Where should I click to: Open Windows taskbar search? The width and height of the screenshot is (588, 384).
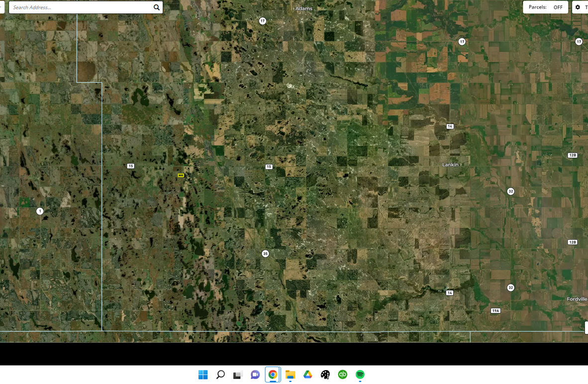220,375
